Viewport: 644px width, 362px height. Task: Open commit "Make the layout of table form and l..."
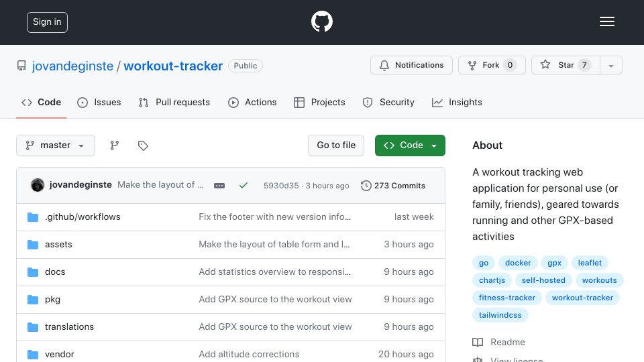(274, 244)
